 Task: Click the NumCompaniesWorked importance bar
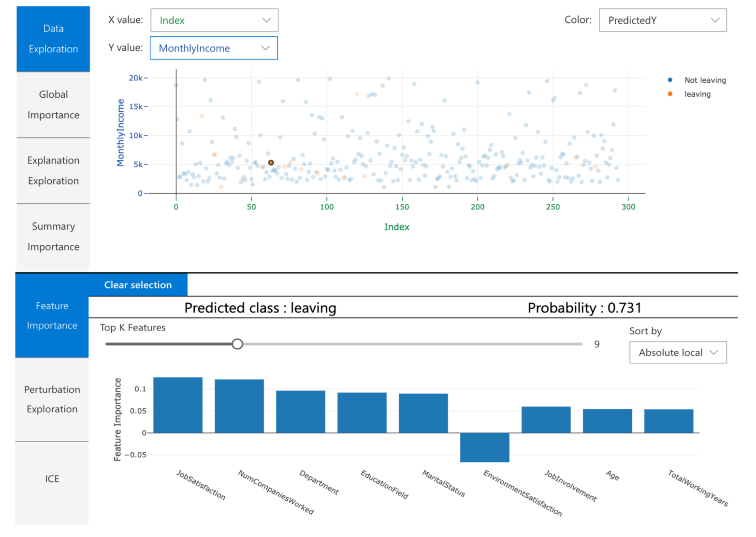pyautogui.click(x=239, y=406)
